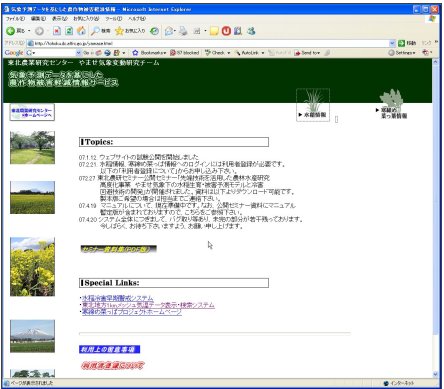Expand the Edit icon dropdown arrow
The height and width of the screenshot is (389, 444).
[x=205, y=31]
